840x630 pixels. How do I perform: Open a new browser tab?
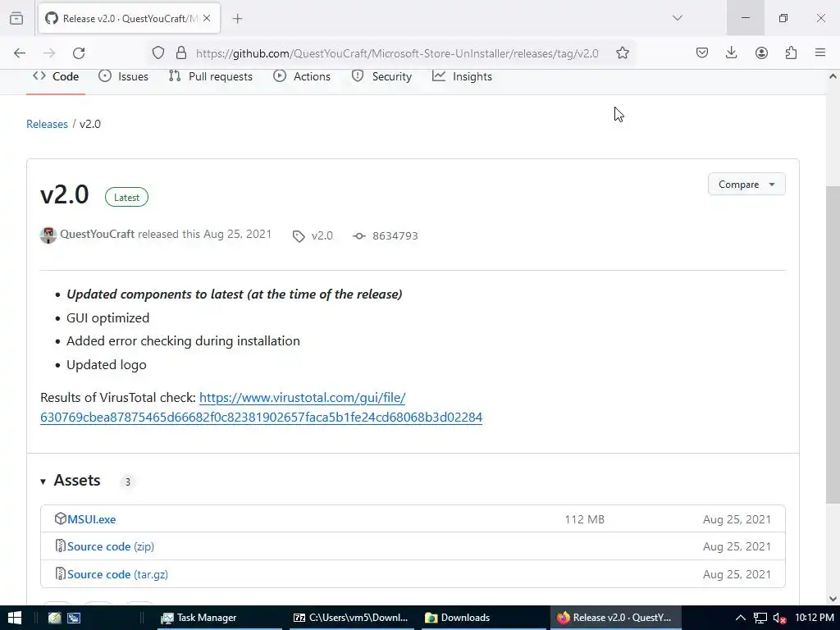[237, 19]
